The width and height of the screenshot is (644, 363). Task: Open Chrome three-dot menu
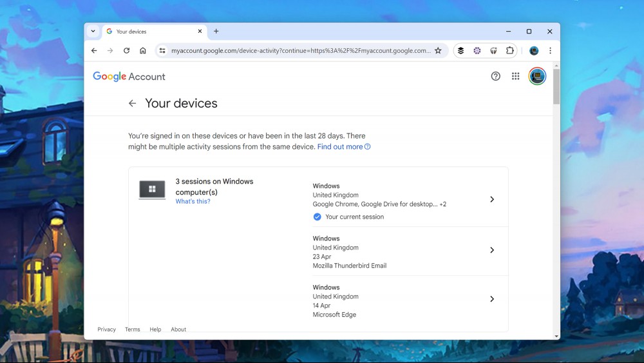tap(551, 50)
